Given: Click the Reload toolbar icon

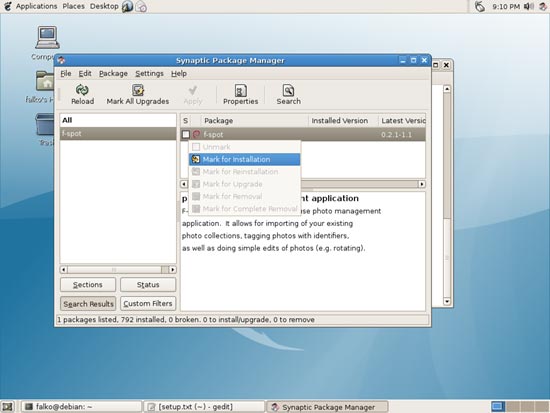Looking at the screenshot, I should (82, 90).
